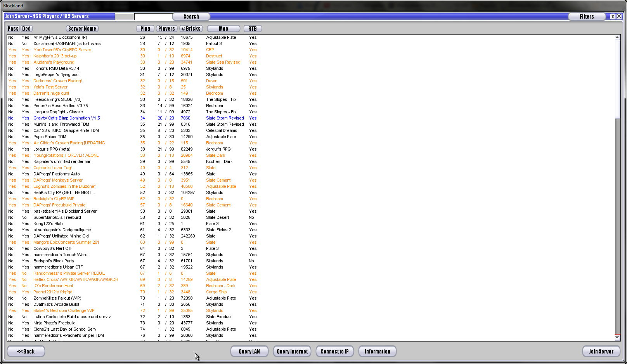Click the maximize arrows icon in title bar
Screen dimensions: 627x364
pyautogui.click(x=613, y=16)
